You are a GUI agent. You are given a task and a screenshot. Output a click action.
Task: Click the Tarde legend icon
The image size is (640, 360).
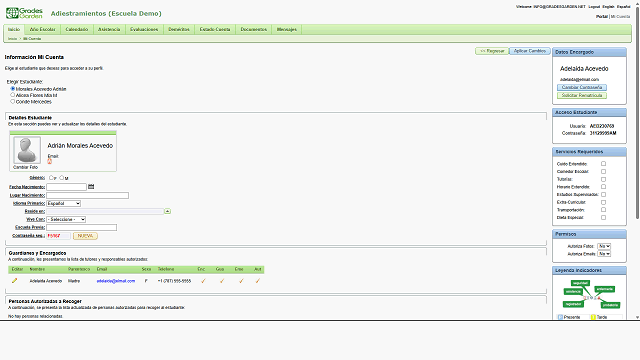[x=593, y=317]
